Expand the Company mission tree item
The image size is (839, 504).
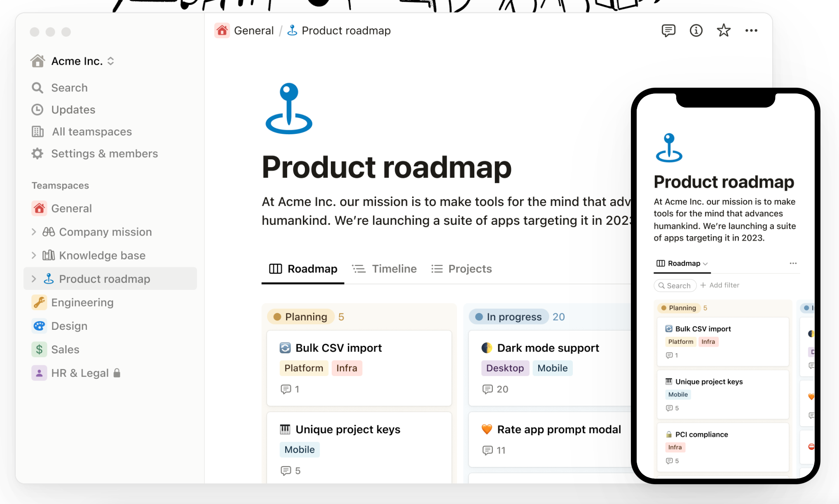[34, 232]
